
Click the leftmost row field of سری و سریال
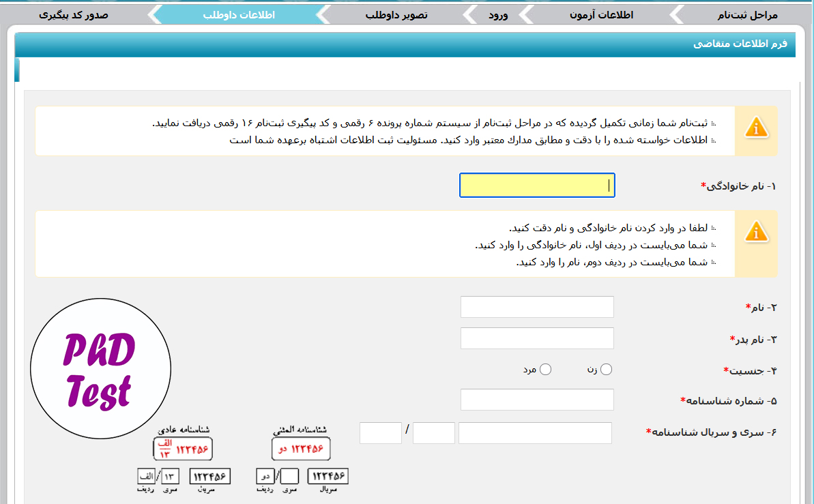[x=381, y=433]
